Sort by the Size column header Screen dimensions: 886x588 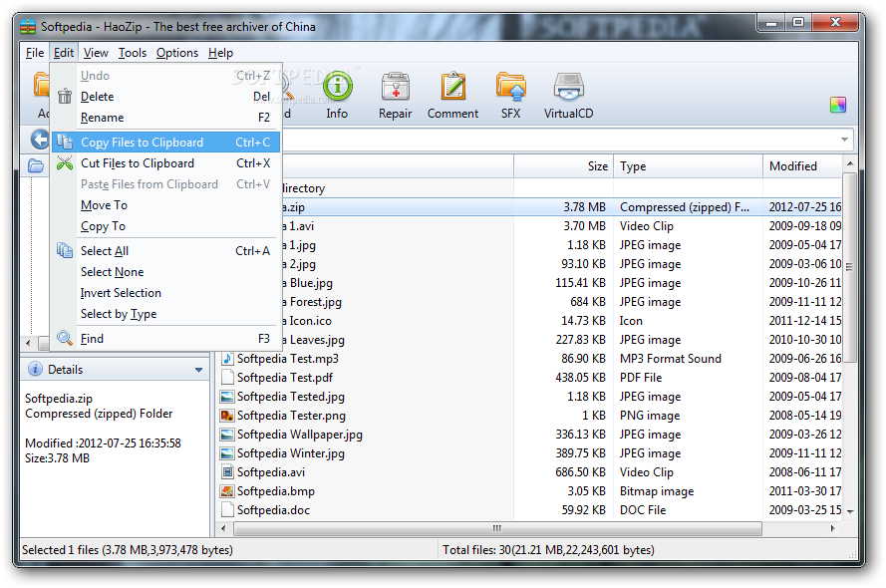coord(563,166)
